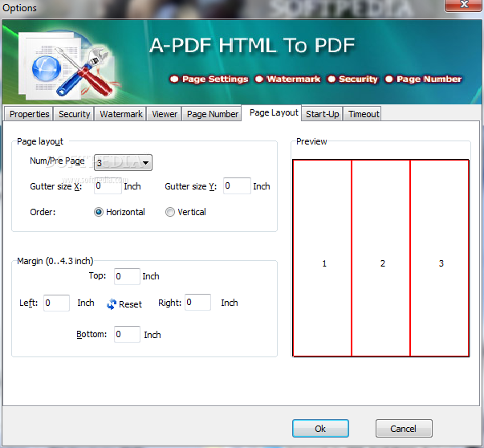Click the Left margin input field
484x448 pixels.
[x=56, y=303]
